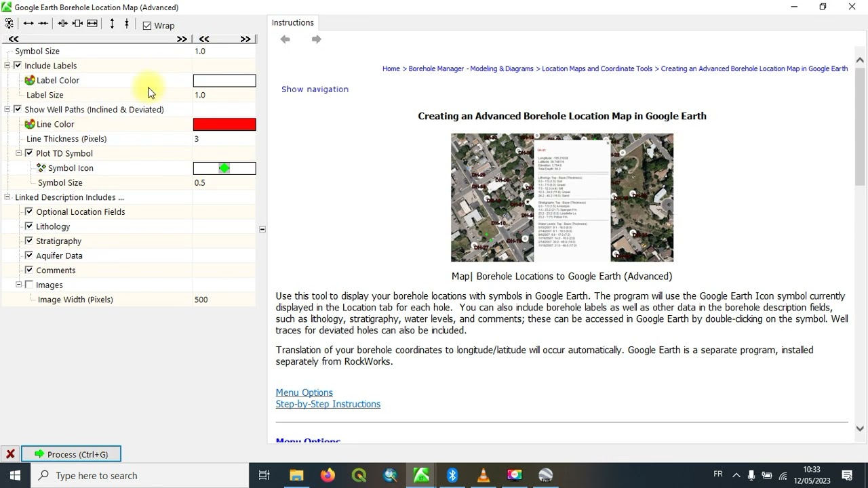This screenshot has width=868, height=488.
Task: Open Borehole Manager - Modeling & Diagrams breadcrumb
Action: [x=471, y=68]
